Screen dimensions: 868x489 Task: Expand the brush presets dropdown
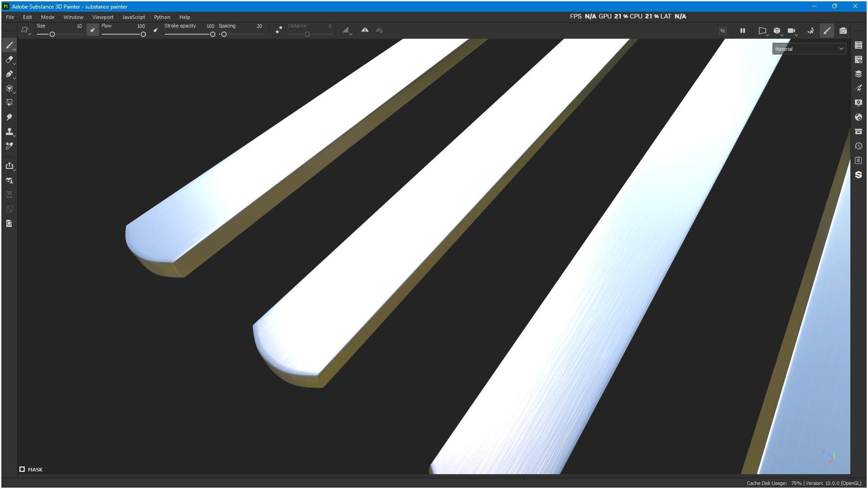tap(25, 31)
